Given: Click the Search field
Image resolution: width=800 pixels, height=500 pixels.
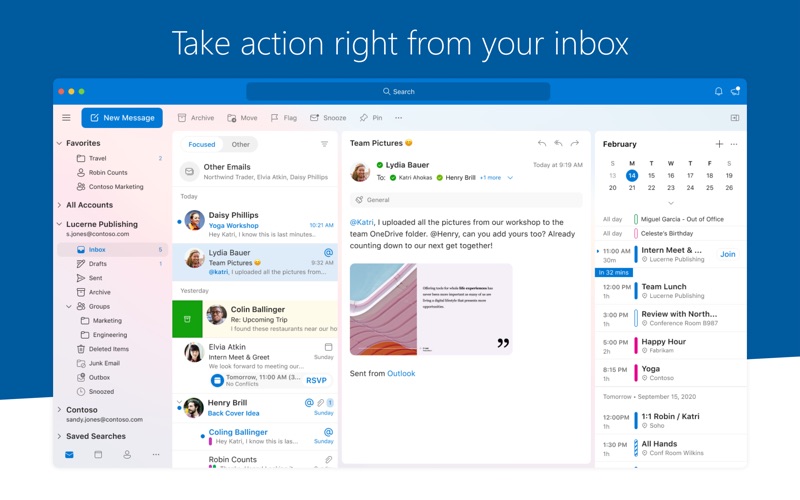Looking at the screenshot, I should (398, 91).
